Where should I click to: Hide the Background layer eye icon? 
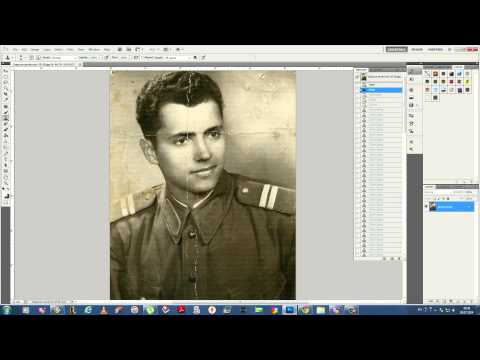[x=426, y=207]
